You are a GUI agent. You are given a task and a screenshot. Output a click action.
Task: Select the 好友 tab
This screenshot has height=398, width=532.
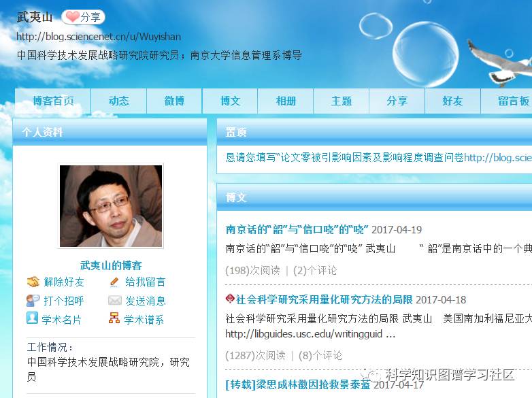452,101
